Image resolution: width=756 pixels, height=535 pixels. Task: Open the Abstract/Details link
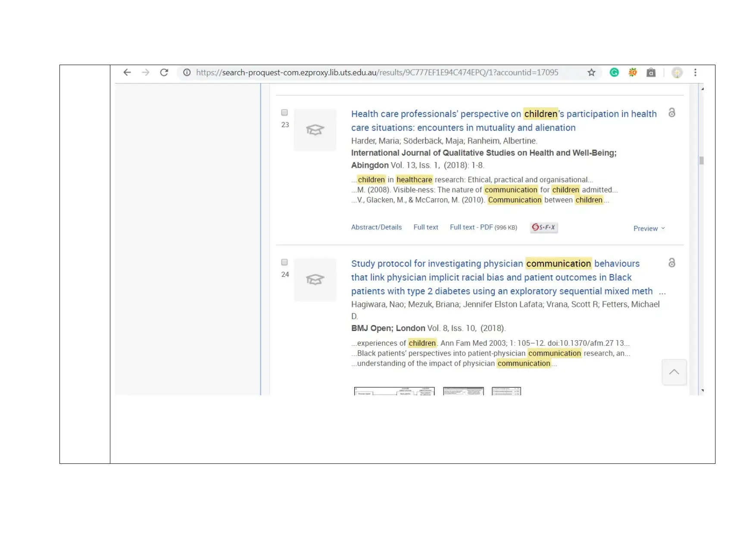[x=376, y=227]
